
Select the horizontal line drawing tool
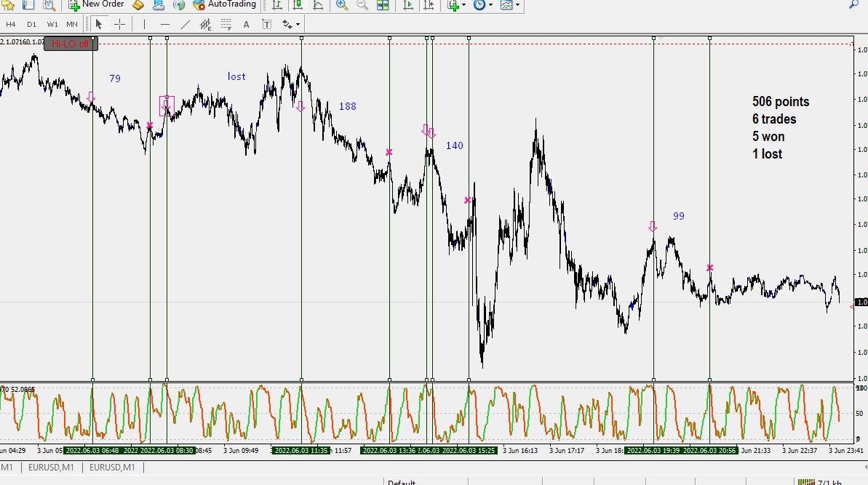pos(165,24)
